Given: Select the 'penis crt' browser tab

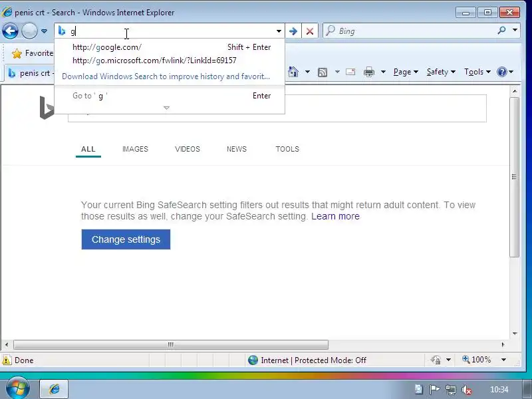Looking at the screenshot, I should (x=30, y=73).
